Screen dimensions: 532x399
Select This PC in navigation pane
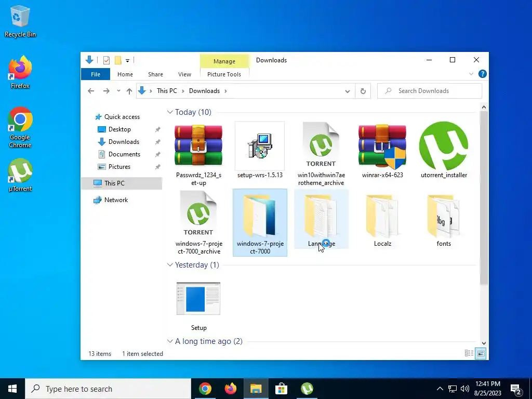coord(122,183)
